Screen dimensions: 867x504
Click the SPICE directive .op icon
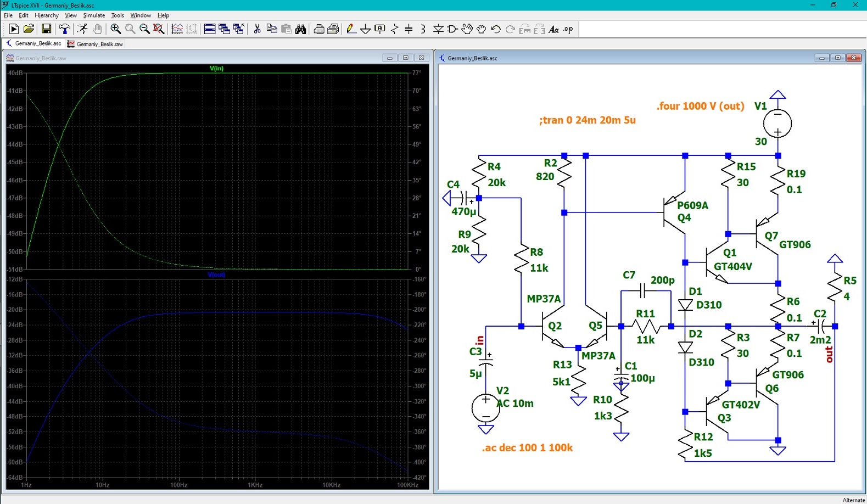568,29
